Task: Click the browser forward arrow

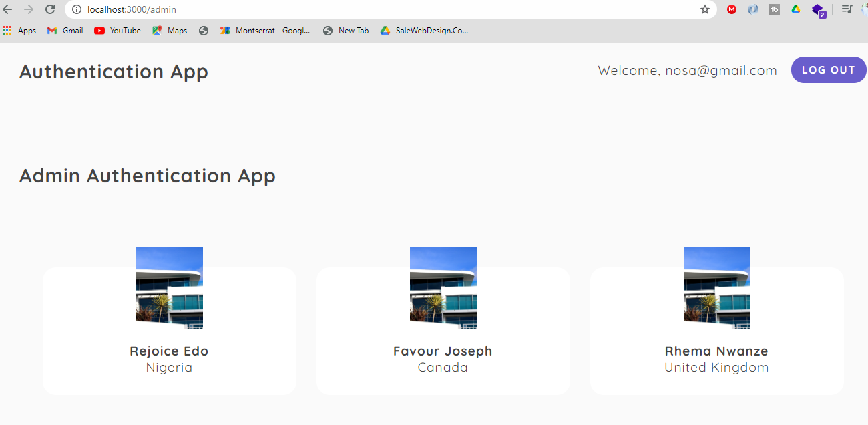Action: point(29,9)
